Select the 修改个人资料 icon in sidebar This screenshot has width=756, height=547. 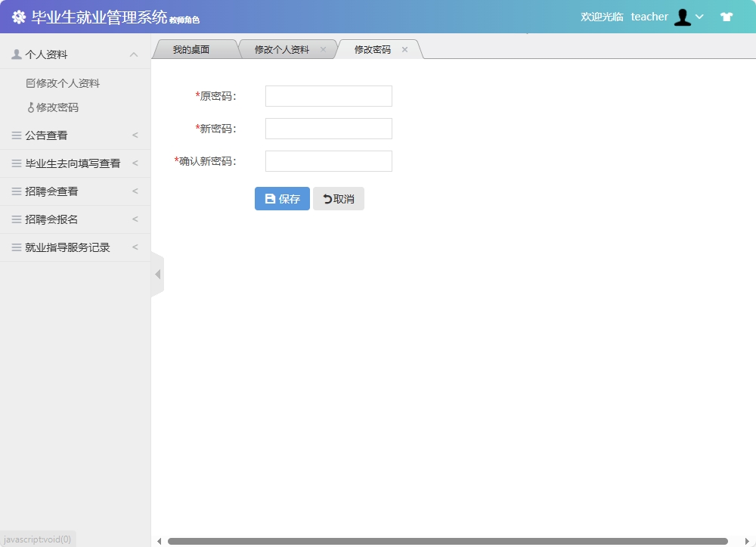point(32,83)
